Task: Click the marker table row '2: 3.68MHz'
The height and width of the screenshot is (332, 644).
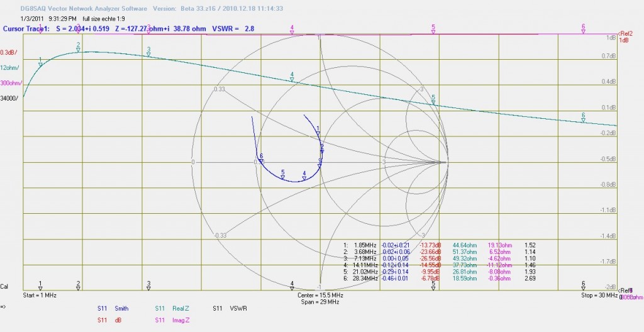Action: click(440, 252)
